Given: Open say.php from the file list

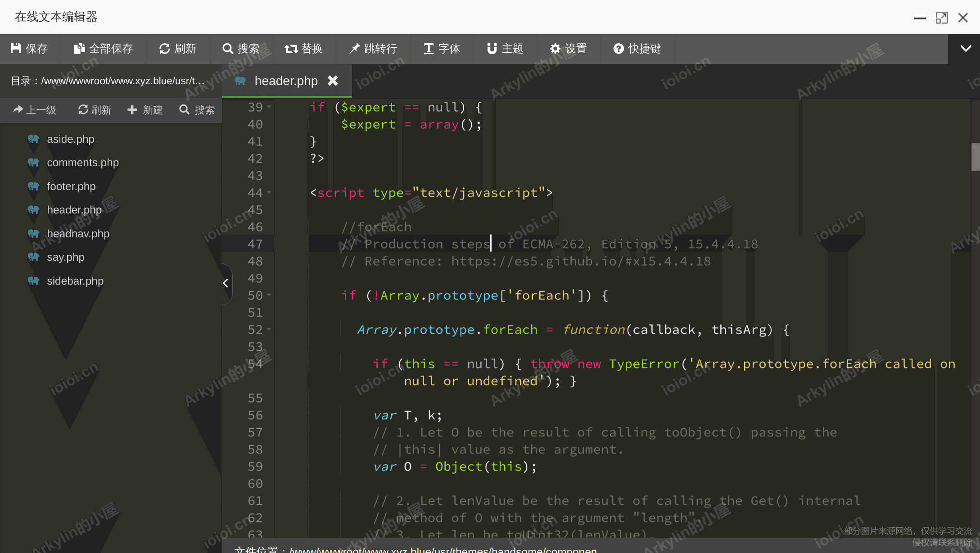Looking at the screenshot, I should [66, 257].
